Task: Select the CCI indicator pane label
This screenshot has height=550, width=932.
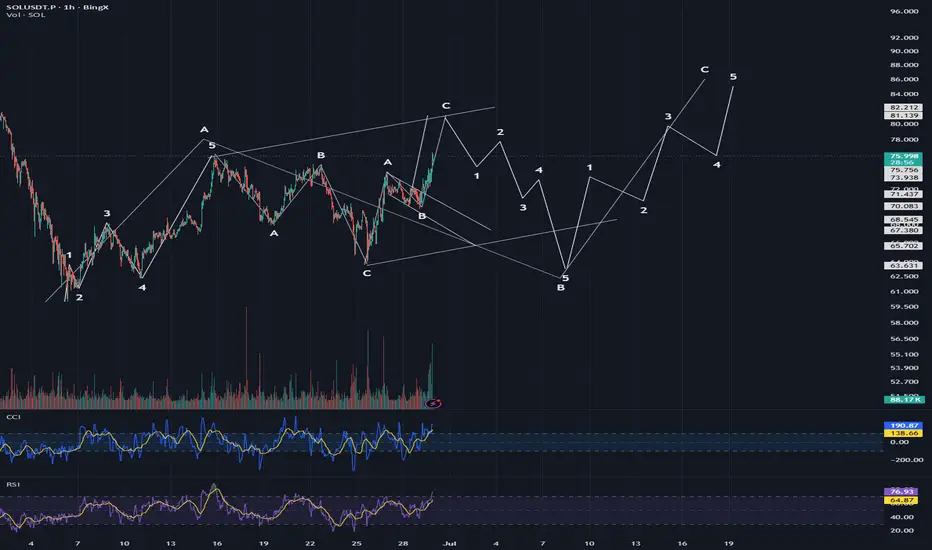Action: click(x=13, y=417)
